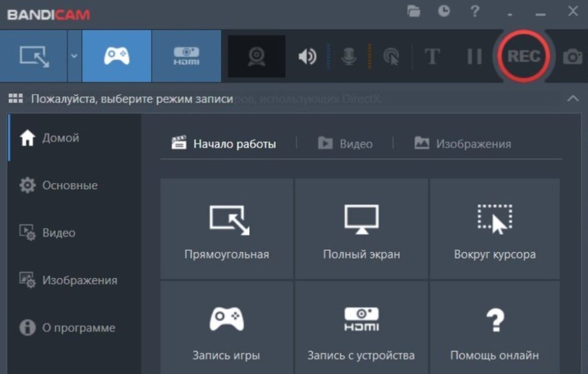Take a screenshot with the camera icon
The height and width of the screenshot is (374, 588).
pyautogui.click(x=572, y=57)
